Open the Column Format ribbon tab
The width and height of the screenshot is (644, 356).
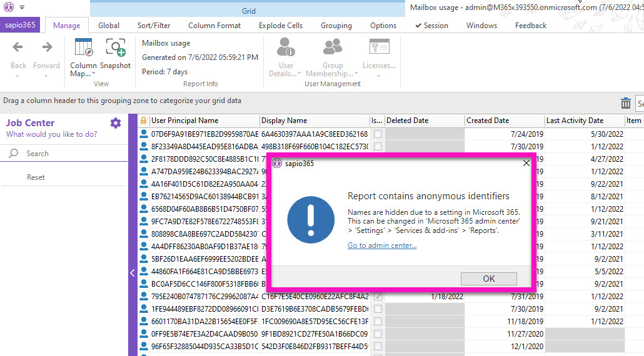tap(214, 26)
